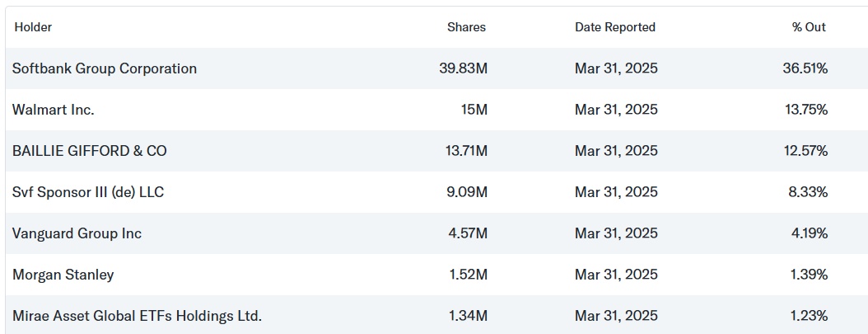Select the Morgan Stanley holder name
This screenshot has height=334, width=868.
63,275
